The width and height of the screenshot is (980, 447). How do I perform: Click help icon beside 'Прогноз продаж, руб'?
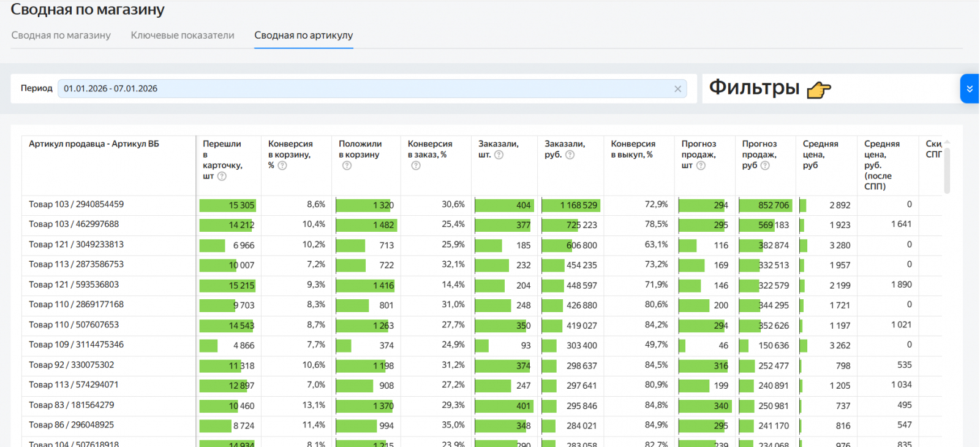click(764, 166)
